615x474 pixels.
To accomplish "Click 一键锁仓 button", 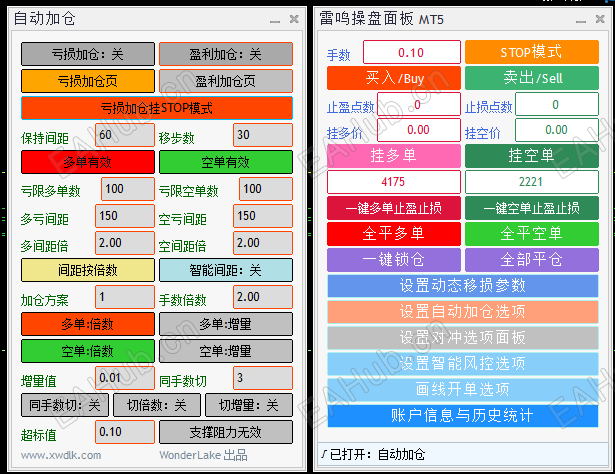I will pos(394,260).
